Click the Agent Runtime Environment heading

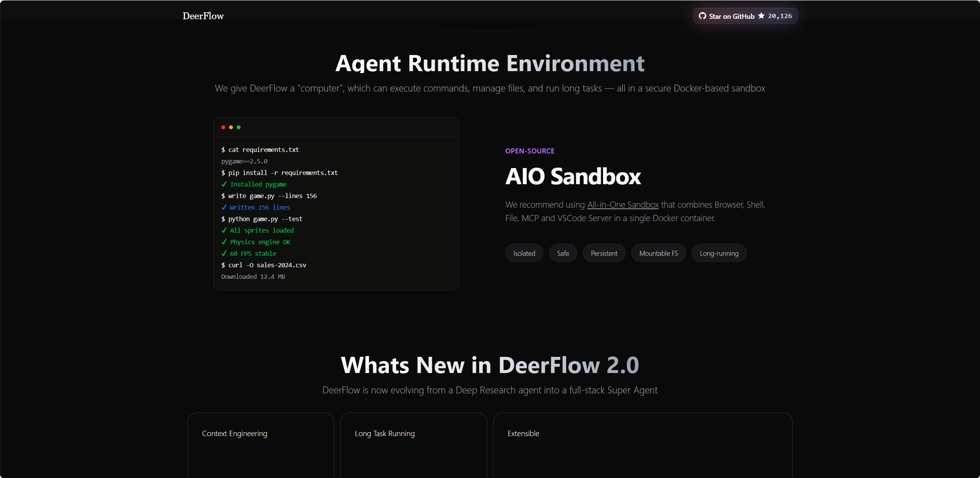pos(490,63)
